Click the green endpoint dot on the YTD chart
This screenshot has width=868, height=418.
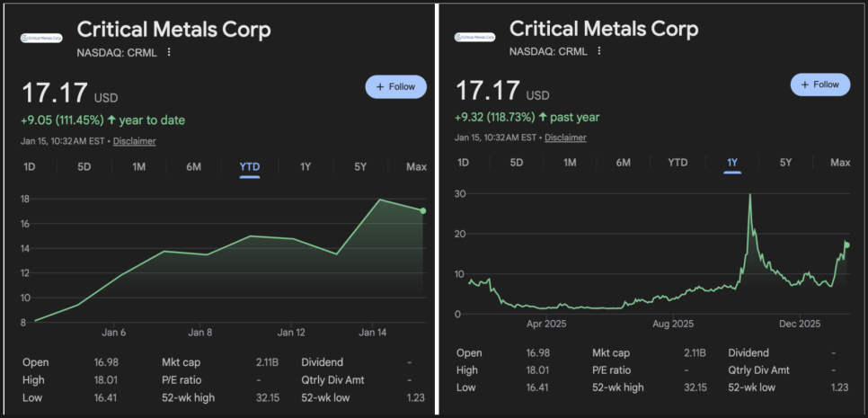(423, 211)
